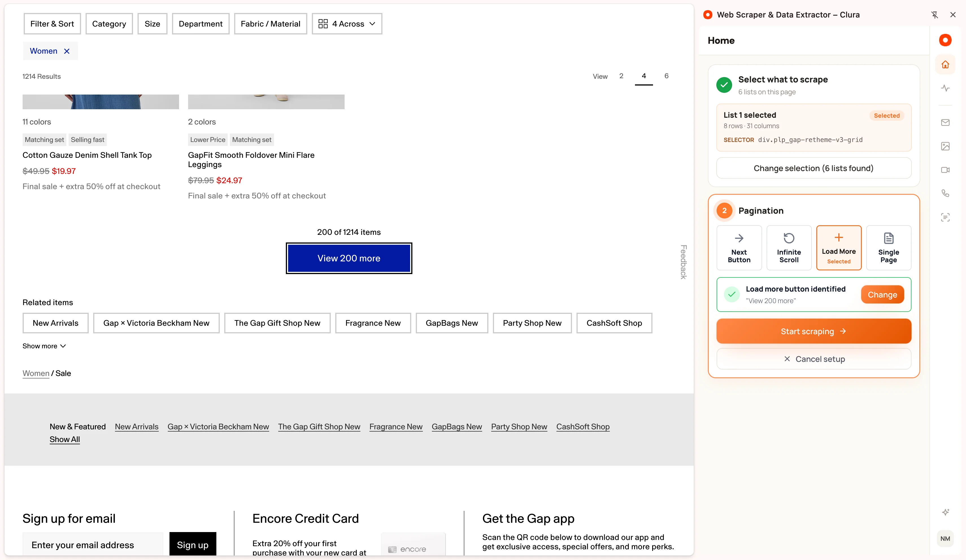Open GapBags New related item button
966x560 pixels.
[452, 323]
